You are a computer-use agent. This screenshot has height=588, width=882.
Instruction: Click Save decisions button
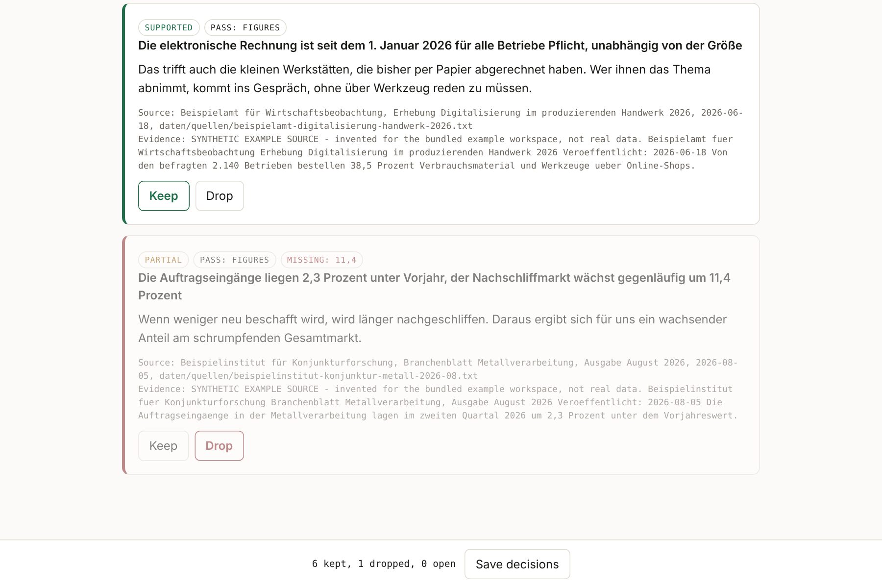(x=517, y=564)
